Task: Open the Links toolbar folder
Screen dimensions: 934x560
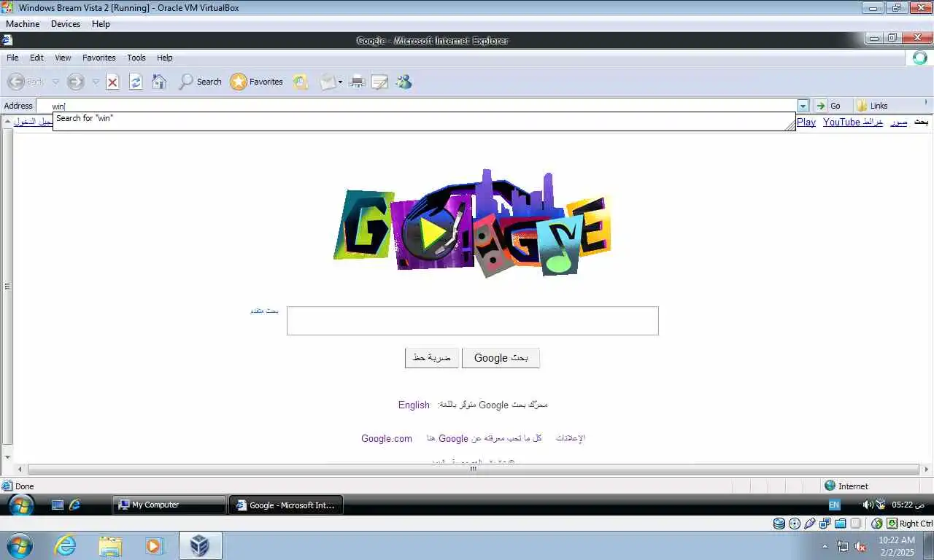Action: point(871,106)
